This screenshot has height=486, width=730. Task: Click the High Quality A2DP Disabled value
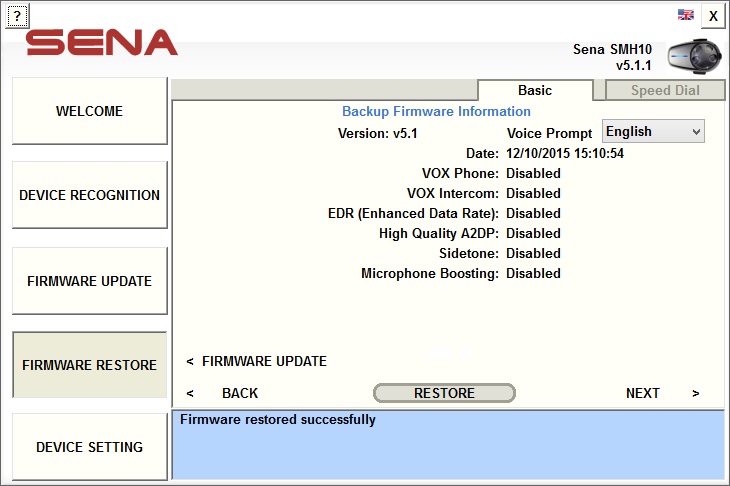533,233
